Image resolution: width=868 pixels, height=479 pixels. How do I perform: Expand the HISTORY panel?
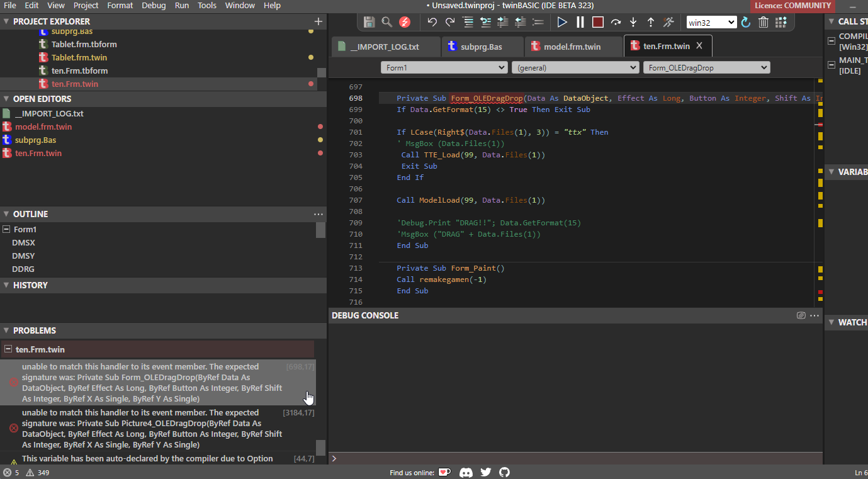28,285
